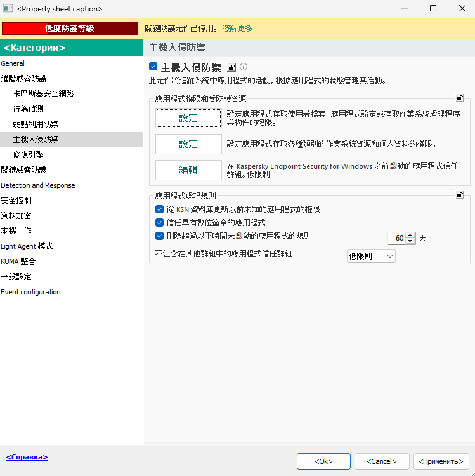This screenshot has height=476, width=475.
Task: Click the <Применить> apply button
Action: click(441, 461)
